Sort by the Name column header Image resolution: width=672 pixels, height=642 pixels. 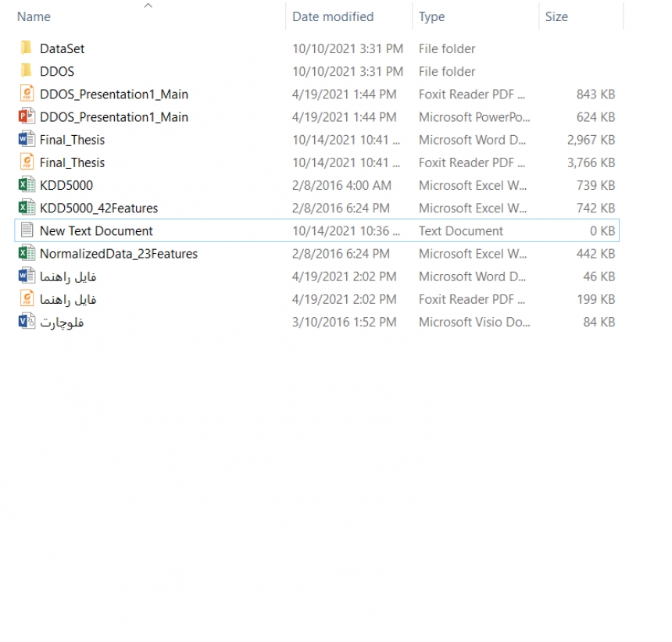pos(34,16)
